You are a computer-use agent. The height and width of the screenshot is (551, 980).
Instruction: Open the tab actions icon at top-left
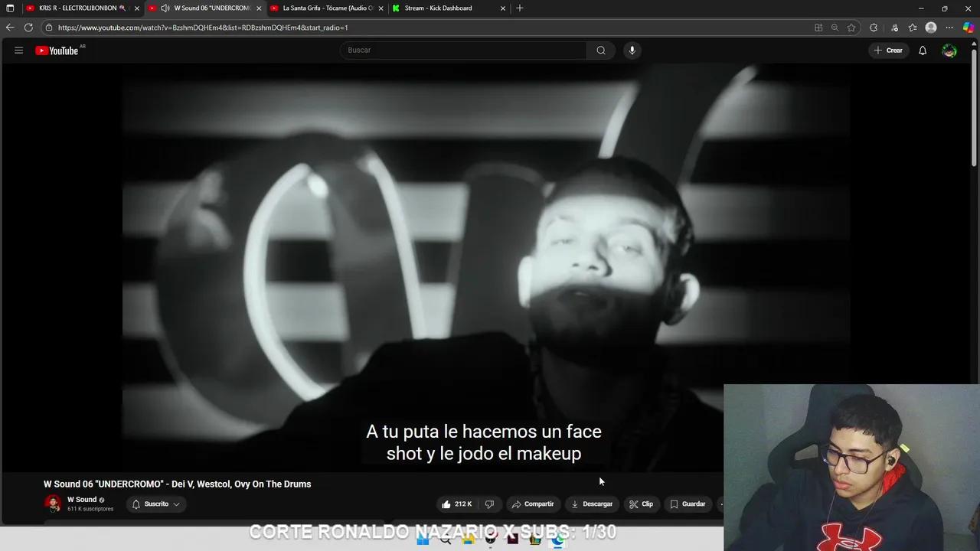[10, 8]
